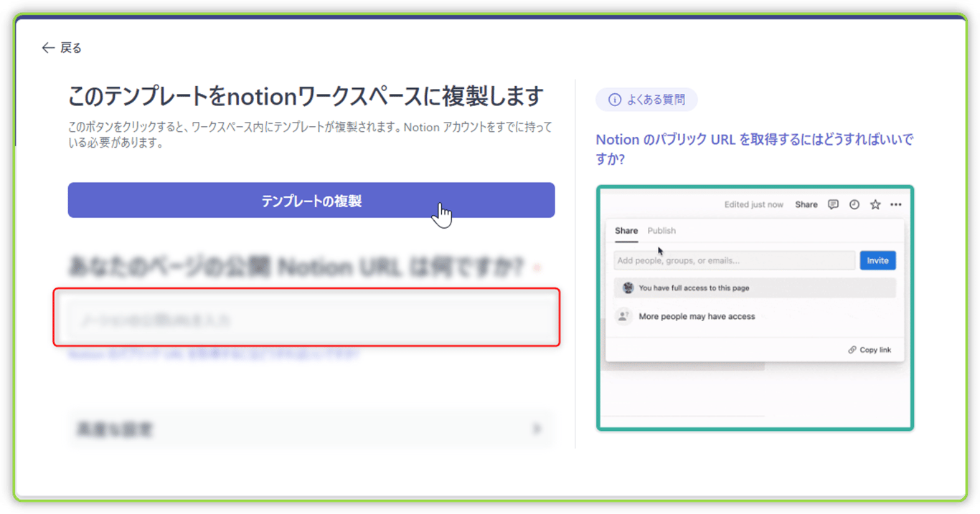Click the テンプレートの複製 button
The image size is (980, 514).
311,201
